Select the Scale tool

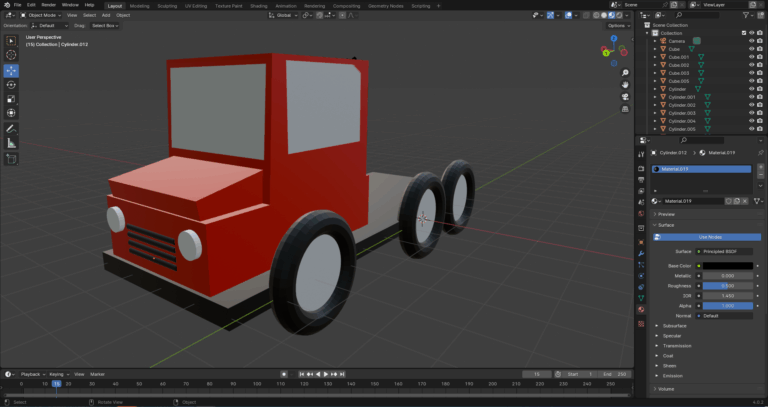11,99
